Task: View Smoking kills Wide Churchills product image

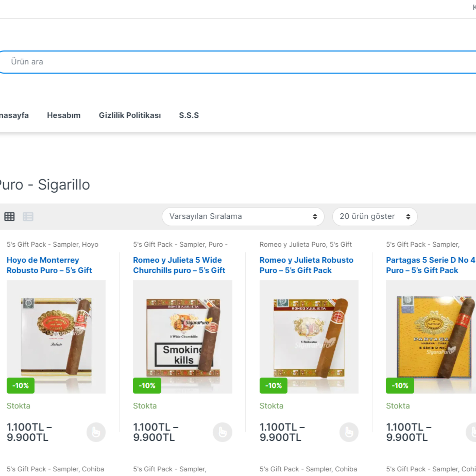Action: pos(183,337)
